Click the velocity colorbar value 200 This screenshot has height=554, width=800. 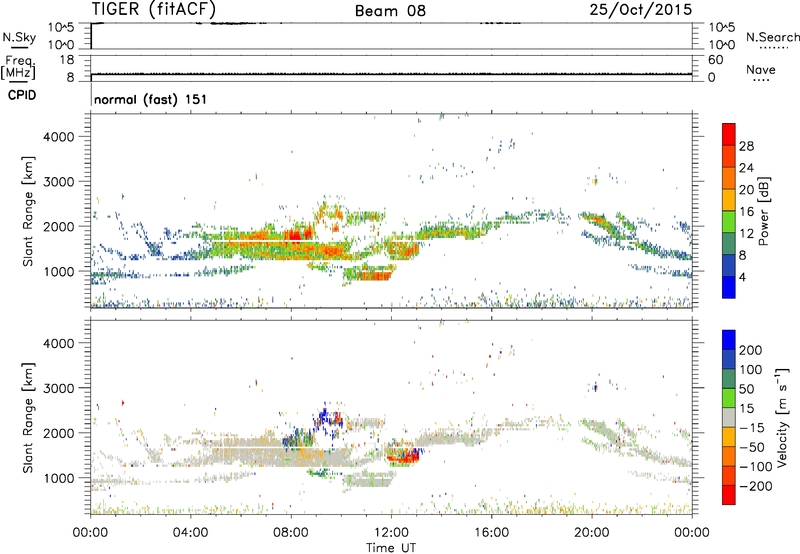pos(751,350)
